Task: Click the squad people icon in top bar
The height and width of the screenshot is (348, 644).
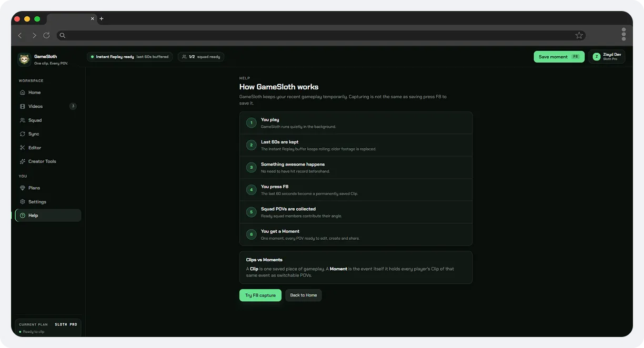Action: (x=184, y=57)
